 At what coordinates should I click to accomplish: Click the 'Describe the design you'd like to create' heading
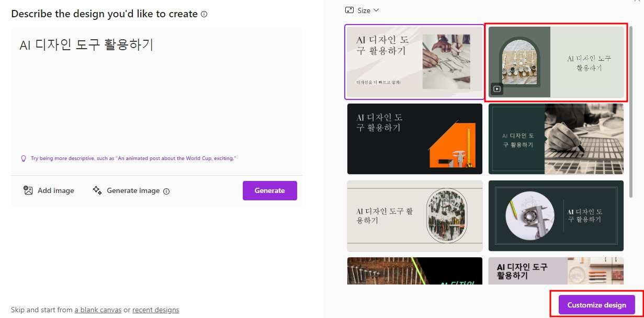pos(104,14)
